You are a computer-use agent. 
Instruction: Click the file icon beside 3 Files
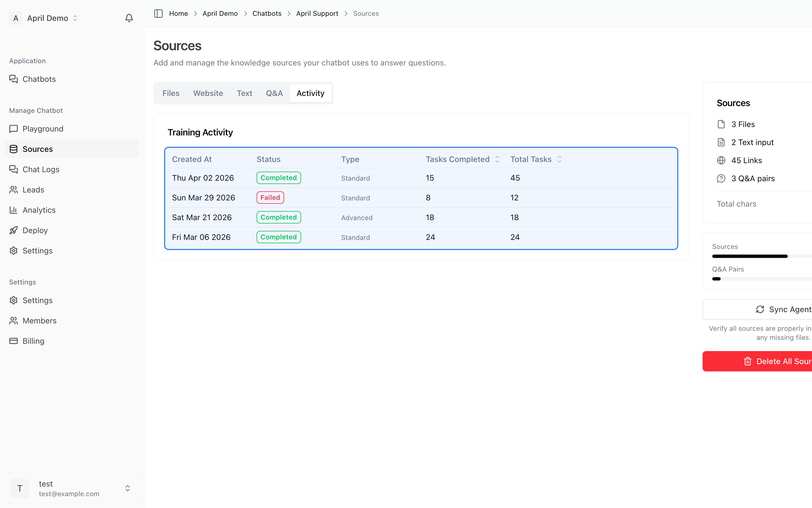point(721,124)
